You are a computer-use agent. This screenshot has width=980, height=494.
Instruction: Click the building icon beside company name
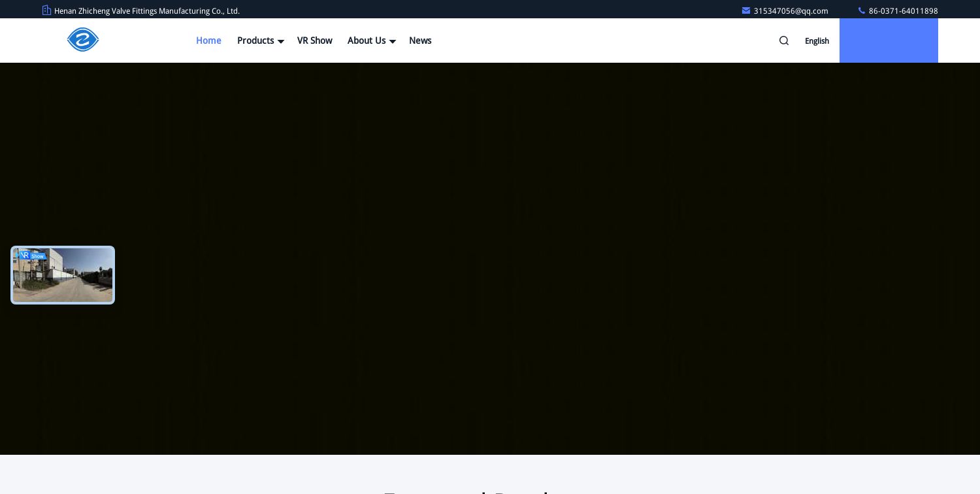tap(46, 10)
